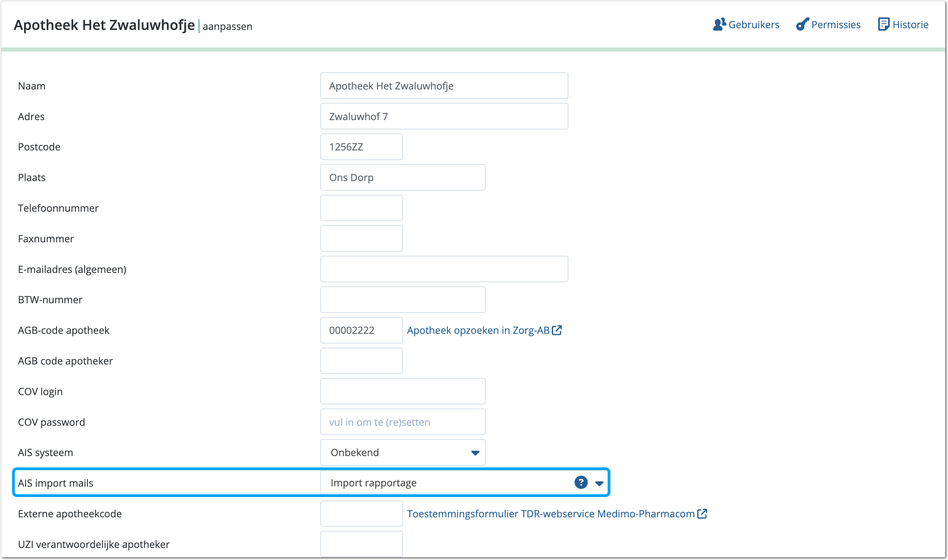This screenshot has height=560, width=948.
Task: Focus the COV password field
Action: coord(403,422)
